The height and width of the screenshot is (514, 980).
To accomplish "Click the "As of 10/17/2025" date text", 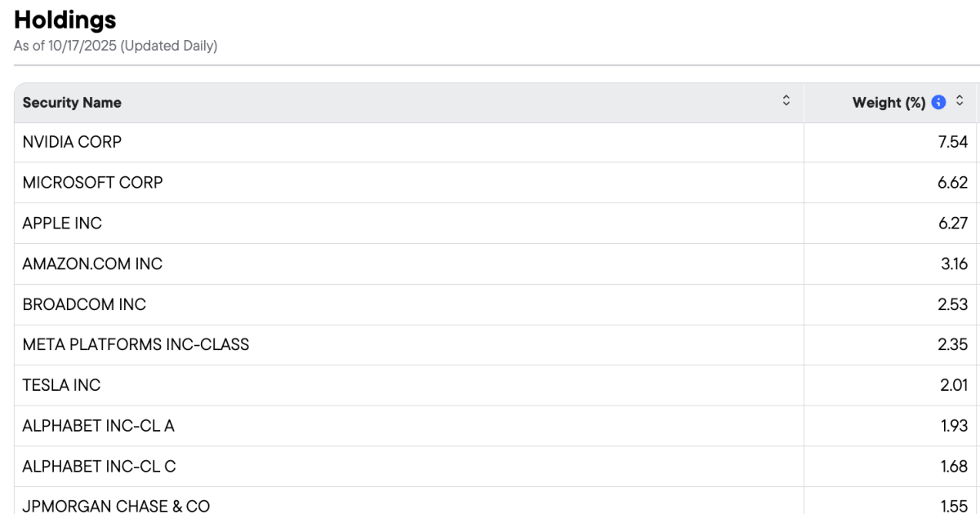I will pyautogui.click(x=65, y=46).
